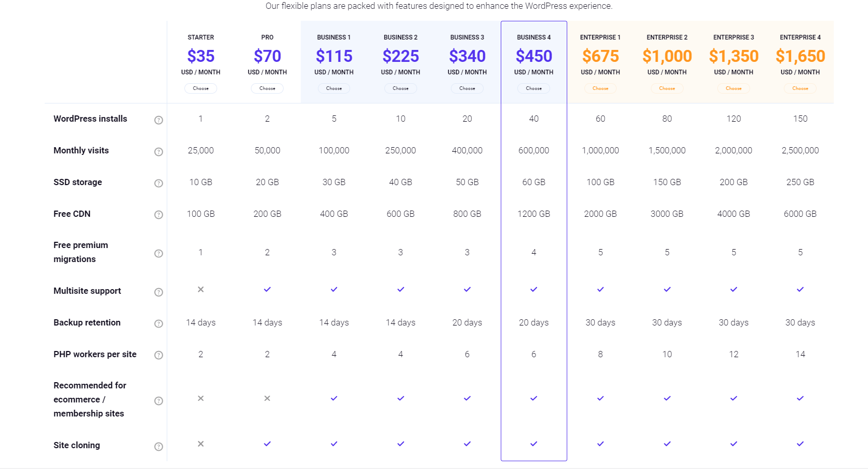868x469 pixels.
Task: Choose the Enterprise 3 $1,350 plan
Action: [733, 88]
